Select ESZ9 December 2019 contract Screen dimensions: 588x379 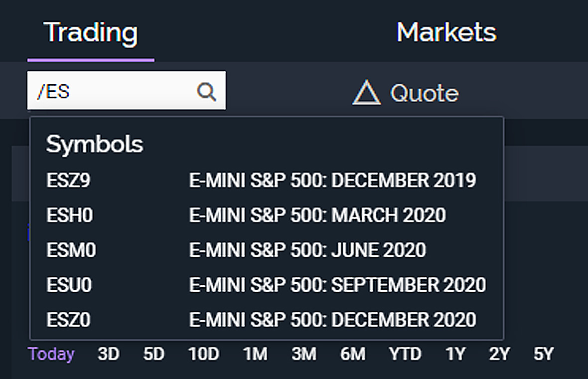click(x=261, y=181)
